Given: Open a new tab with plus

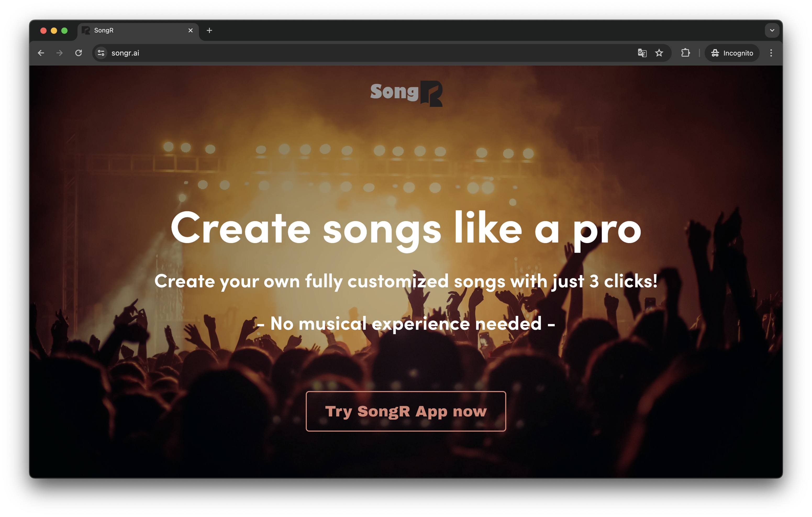Looking at the screenshot, I should (x=209, y=30).
